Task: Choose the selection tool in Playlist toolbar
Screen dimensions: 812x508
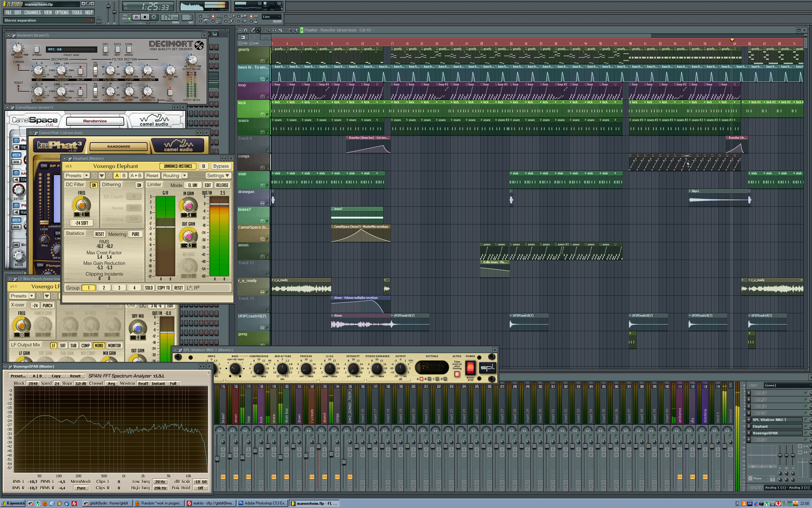Action: [285, 30]
